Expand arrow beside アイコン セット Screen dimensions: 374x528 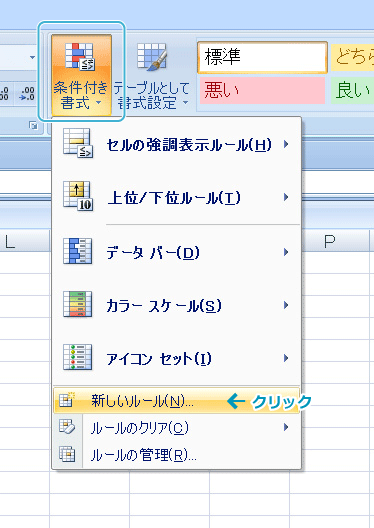(x=286, y=358)
